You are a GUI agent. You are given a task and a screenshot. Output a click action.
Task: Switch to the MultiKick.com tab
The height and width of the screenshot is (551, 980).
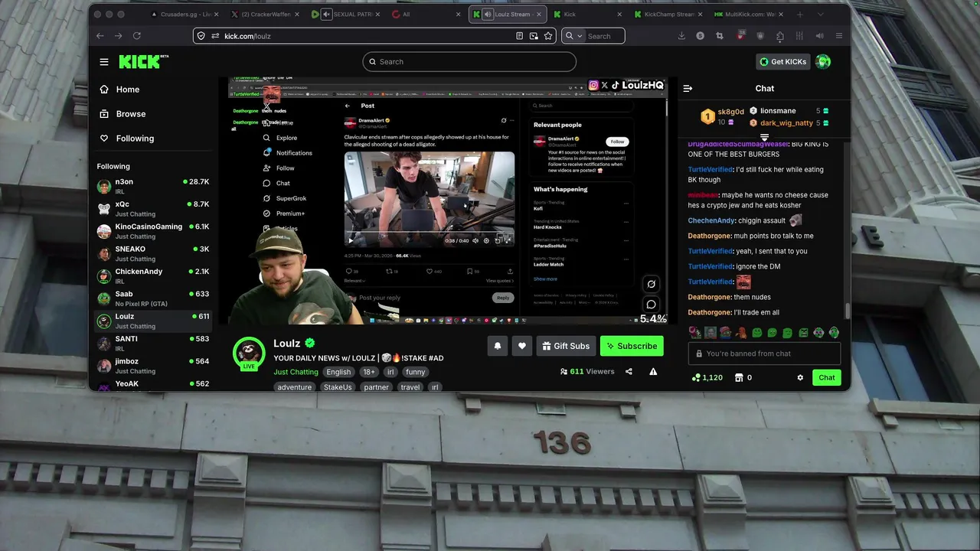click(748, 15)
